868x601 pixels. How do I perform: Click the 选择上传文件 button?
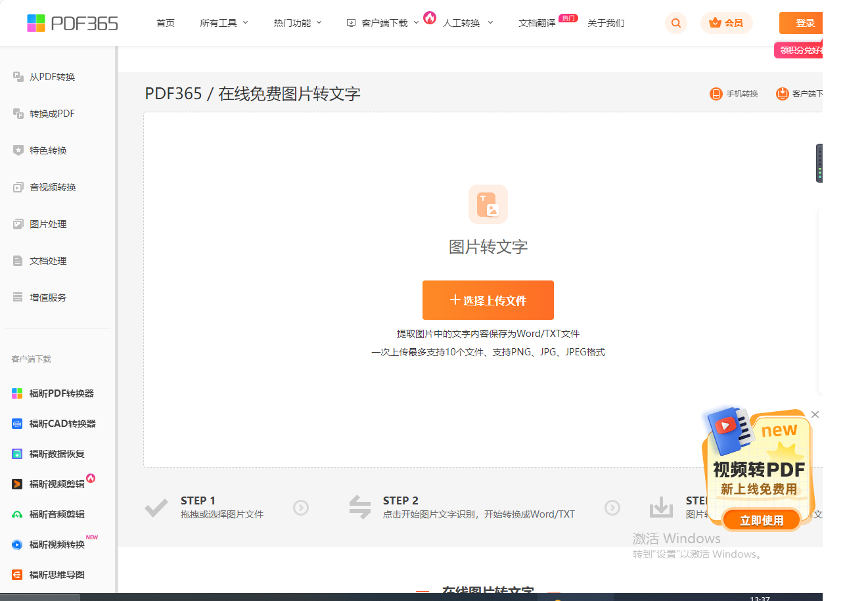[488, 300]
